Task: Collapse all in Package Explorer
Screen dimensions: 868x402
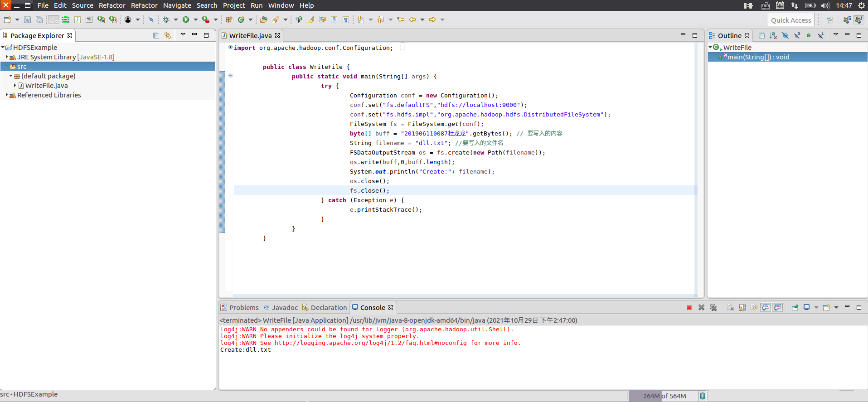Action: pyautogui.click(x=156, y=35)
